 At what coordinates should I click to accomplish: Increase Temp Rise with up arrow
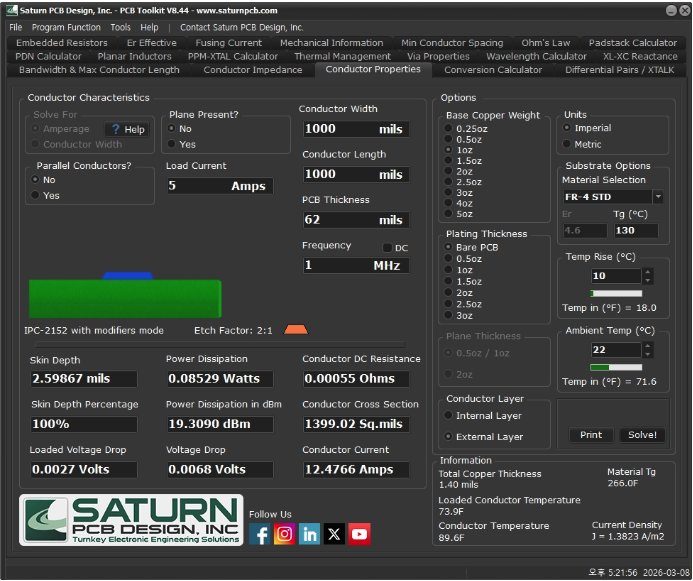647,272
